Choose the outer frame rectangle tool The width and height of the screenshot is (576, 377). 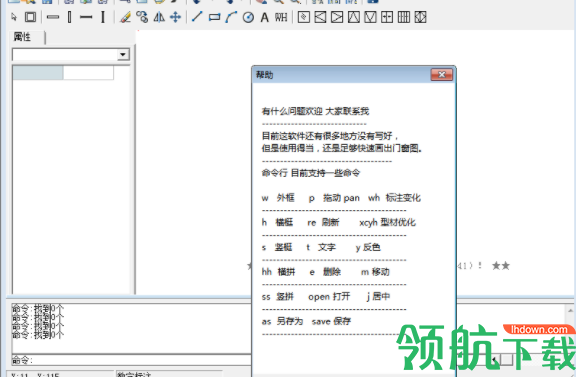point(30,17)
